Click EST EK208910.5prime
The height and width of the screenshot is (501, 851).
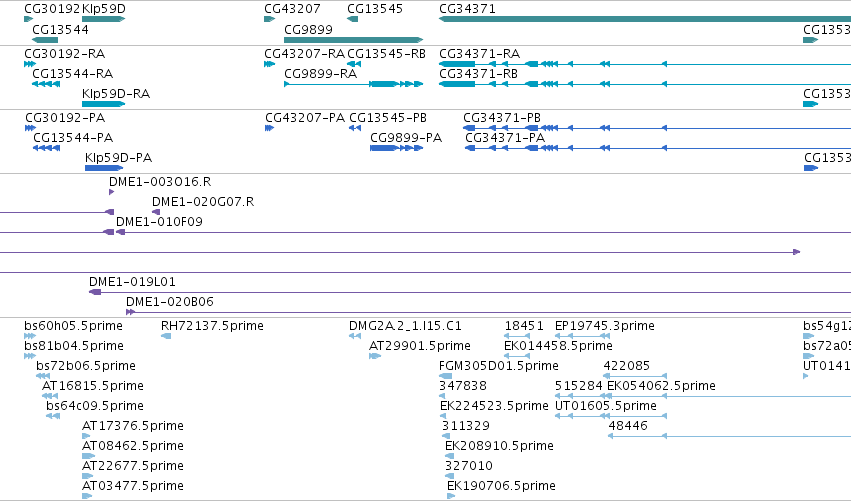click(x=449, y=456)
